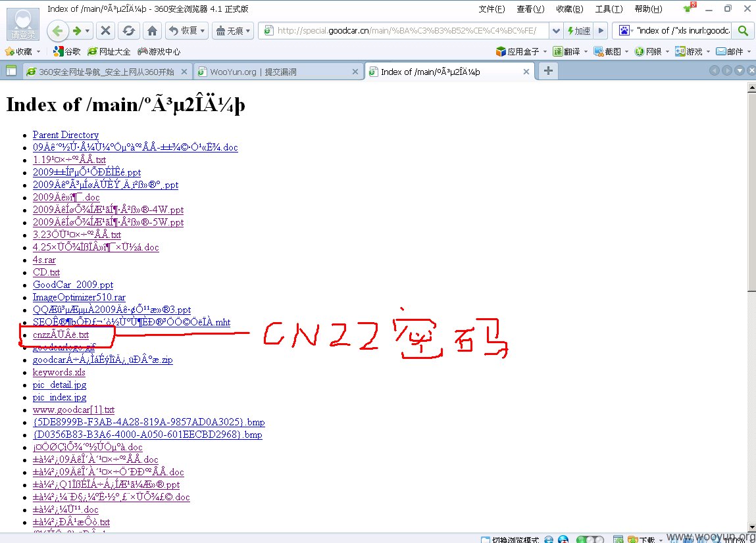This screenshot has width=756, height=543.
Task: Expand the 翻译 dropdown arrow
Action: [586, 51]
